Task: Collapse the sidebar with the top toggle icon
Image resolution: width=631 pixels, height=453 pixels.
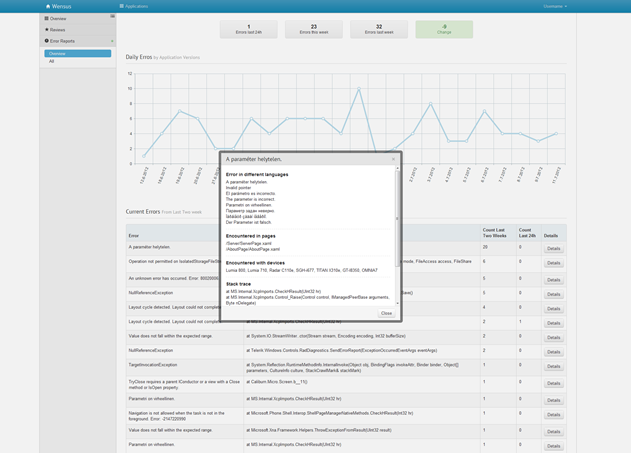Action: point(112,17)
